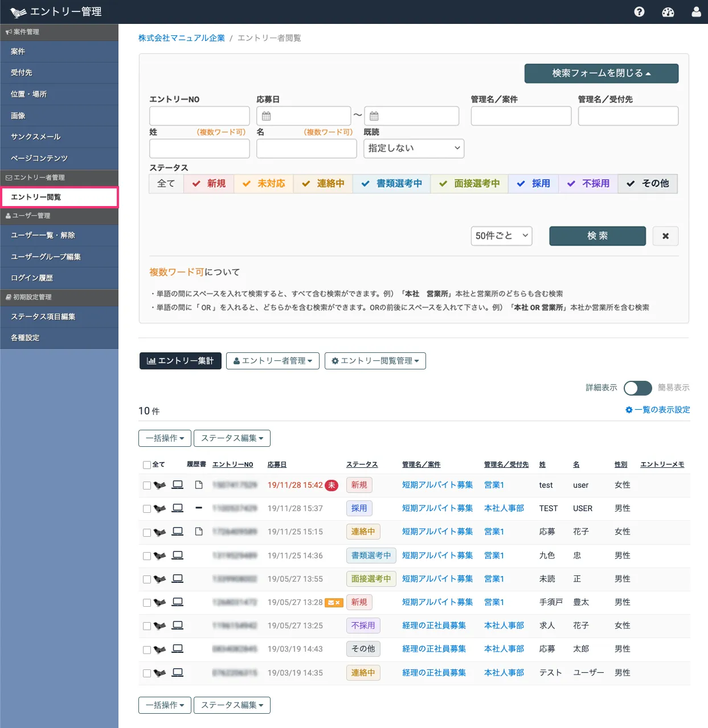Open the 50件ごと page size dropdown
Viewport: 708px width, 728px height.
tap(501, 236)
